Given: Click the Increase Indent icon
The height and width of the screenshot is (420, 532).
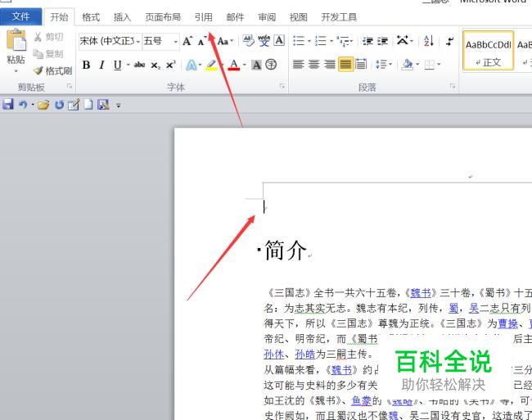Looking at the screenshot, I should click(382, 41).
